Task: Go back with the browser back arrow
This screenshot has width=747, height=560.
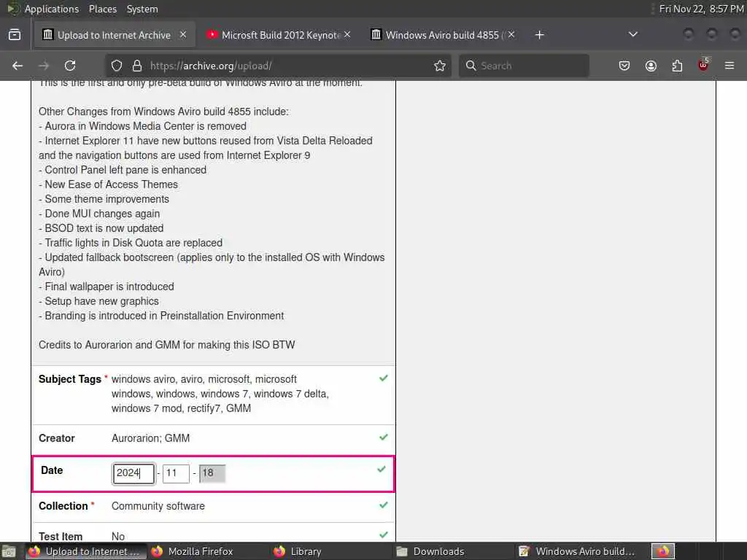Action: pos(18,66)
